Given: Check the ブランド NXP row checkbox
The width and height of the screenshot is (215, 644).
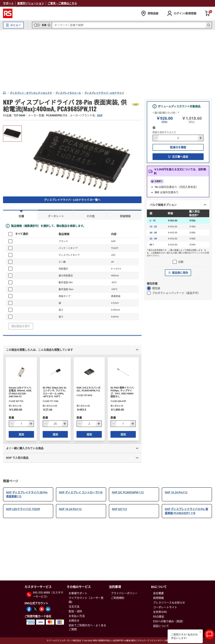Looking at the screenshot, I should (10, 241).
